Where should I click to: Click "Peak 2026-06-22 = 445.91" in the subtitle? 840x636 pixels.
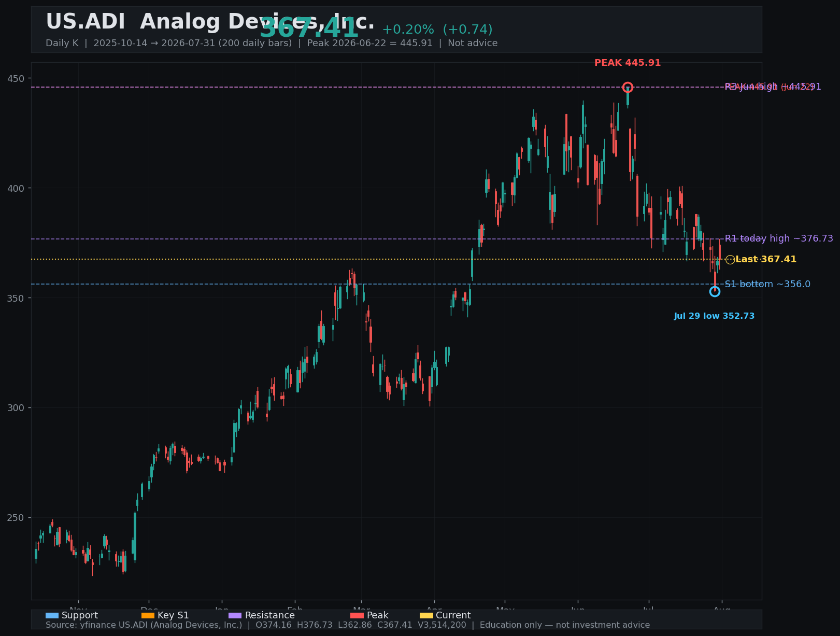tap(369, 43)
